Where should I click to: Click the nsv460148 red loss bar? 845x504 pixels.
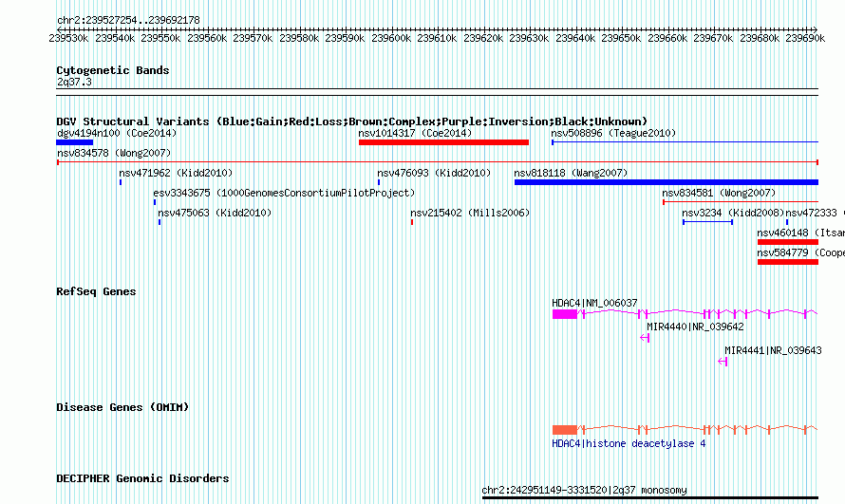click(x=788, y=242)
